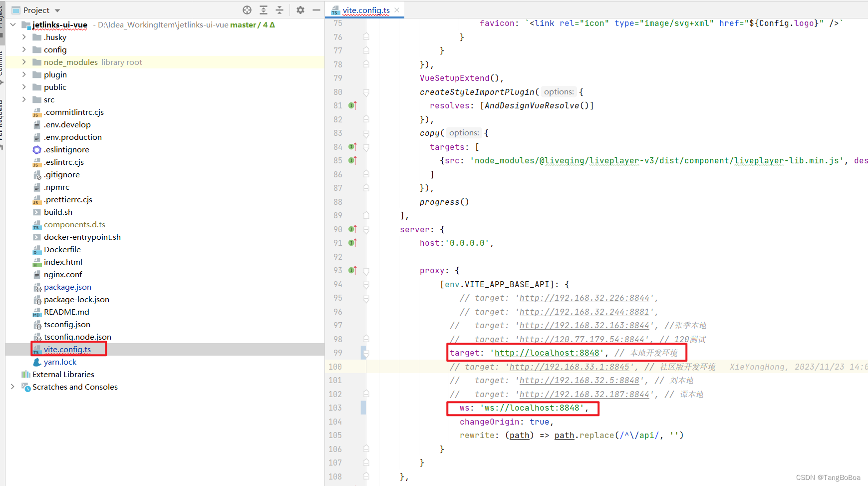Click the ws://localhost:8848 value
The width and height of the screenshot is (868, 486).
pos(532,408)
